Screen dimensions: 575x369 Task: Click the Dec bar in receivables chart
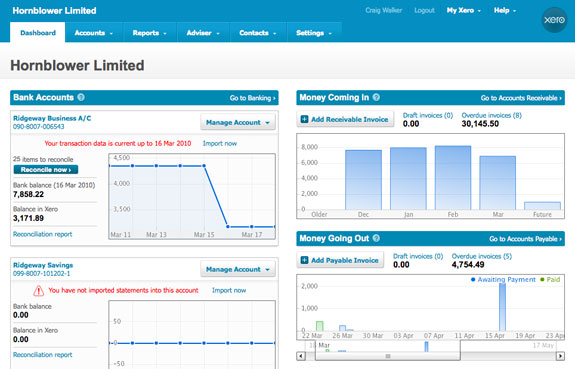363,180
